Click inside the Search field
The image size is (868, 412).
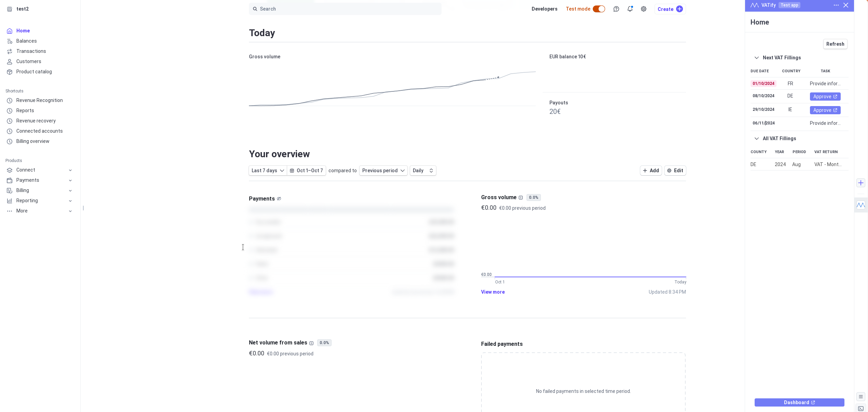(345, 9)
